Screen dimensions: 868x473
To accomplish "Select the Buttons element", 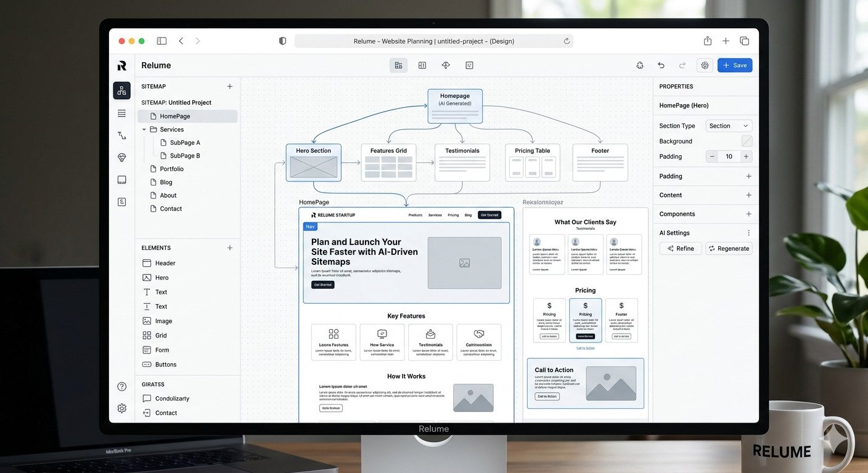I will point(159,365).
